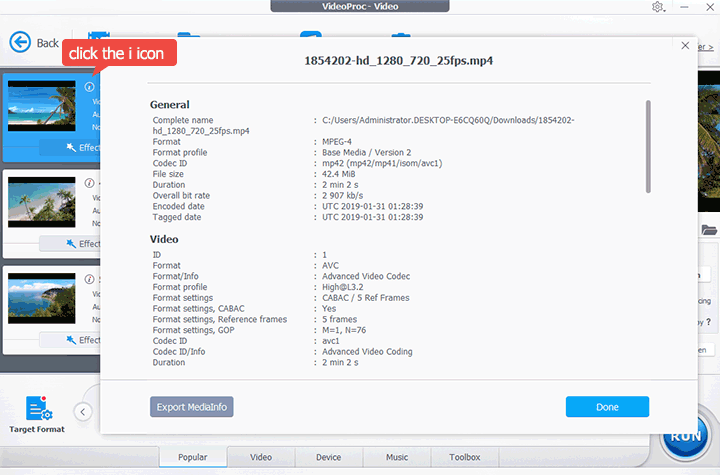
Task: Click the File size value 42.4 MiB
Action: click(x=338, y=174)
